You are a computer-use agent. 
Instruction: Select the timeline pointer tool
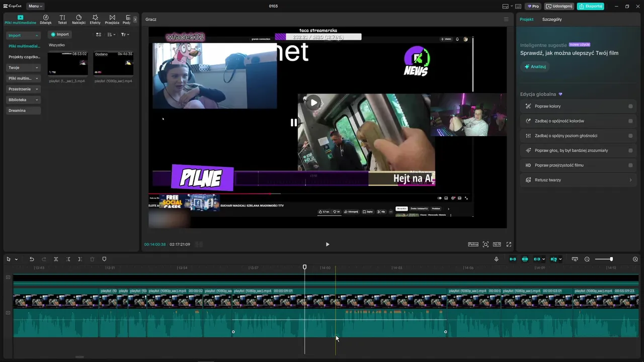click(x=9, y=259)
